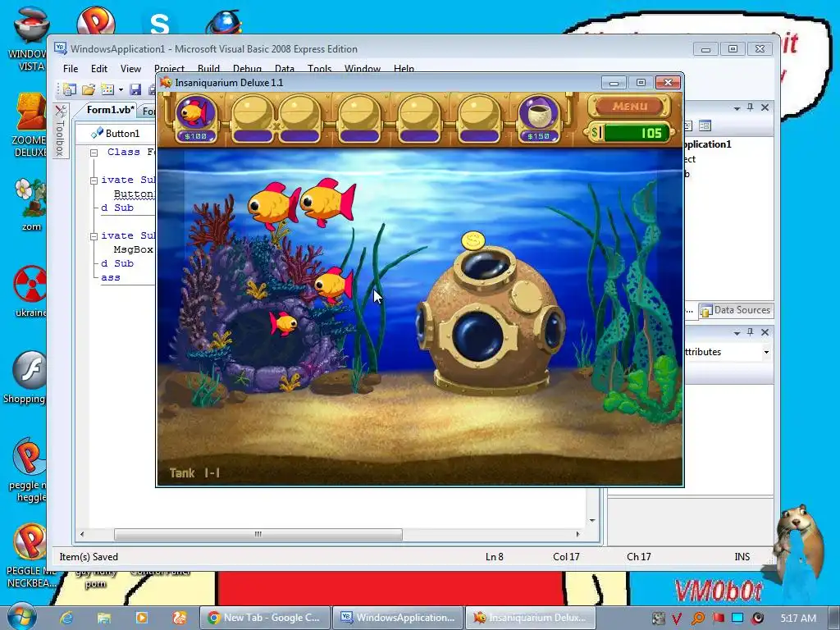Image resolution: width=840 pixels, height=630 pixels.
Task: Click the Ln 8 status bar entry
Action: (494, 557)
